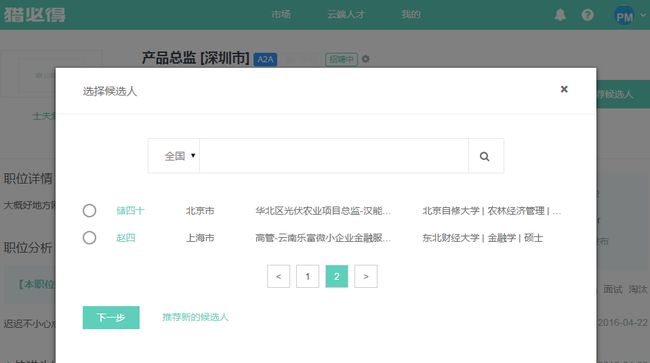Open candidate 储四十 profile link
Viewport: 650px width, 363px height.
[130, 211]
